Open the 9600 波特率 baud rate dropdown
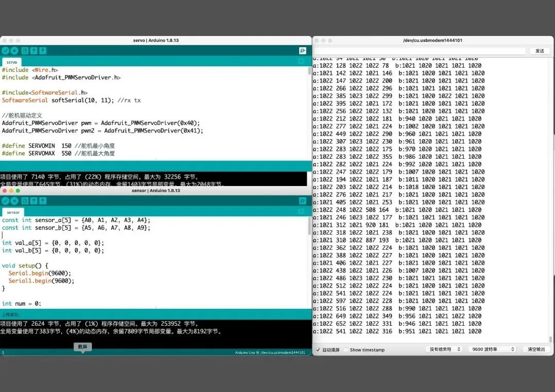Image resolution: width=555 pixels, height=392 pixels. tap(492, 349)
